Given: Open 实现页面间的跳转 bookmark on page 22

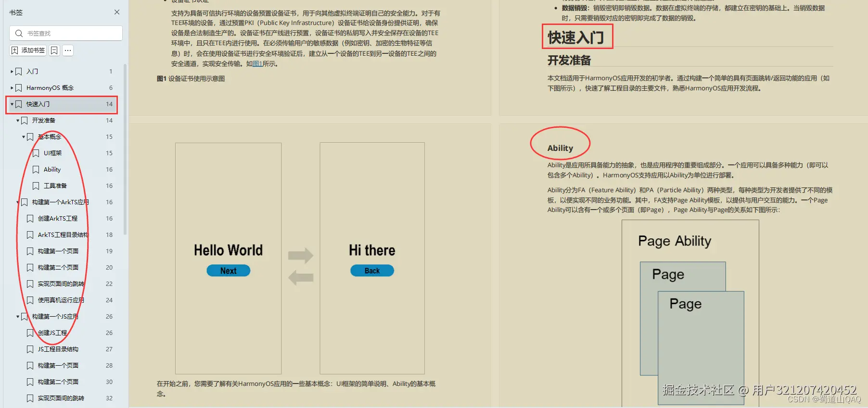Looking at the screenshot, I should (x=61, y=284).
